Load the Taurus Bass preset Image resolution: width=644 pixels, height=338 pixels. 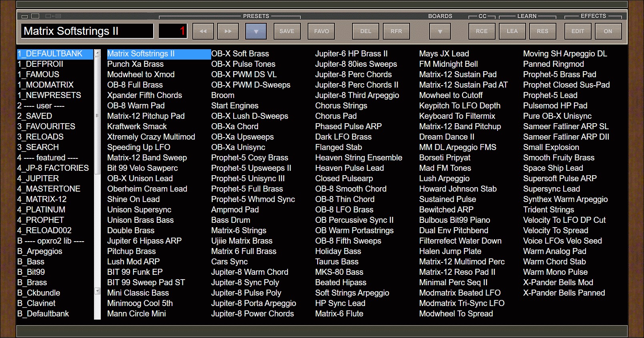337,262
